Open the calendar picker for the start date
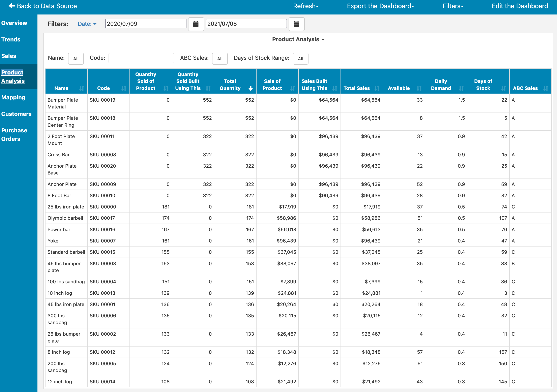557x392 pixels. coord(196,24)
